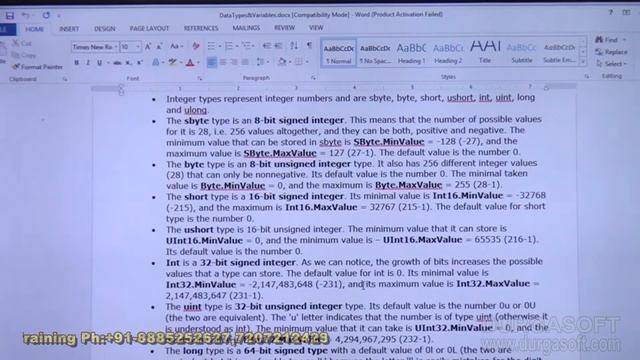This screenshot has height=360, width=640.
Task: Toggle Superscript formatting
Action: click(x=140, y=63)
